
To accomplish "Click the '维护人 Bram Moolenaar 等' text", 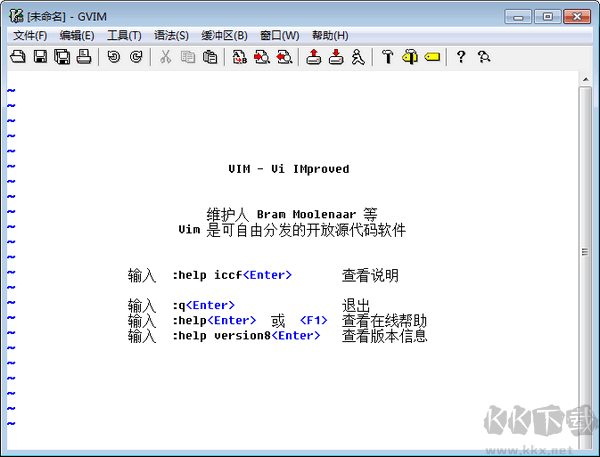I will point(292,214).
